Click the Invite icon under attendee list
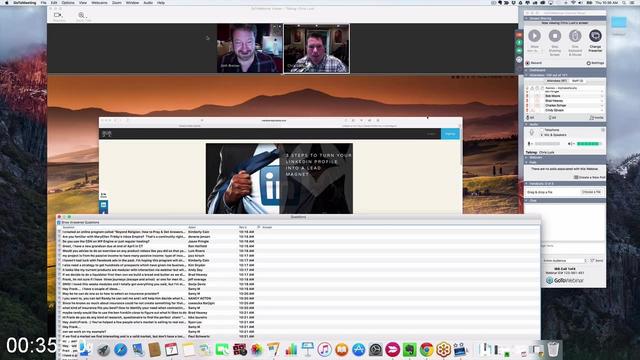The height and width of the screenshot is (360, 640). click(597, 118)
